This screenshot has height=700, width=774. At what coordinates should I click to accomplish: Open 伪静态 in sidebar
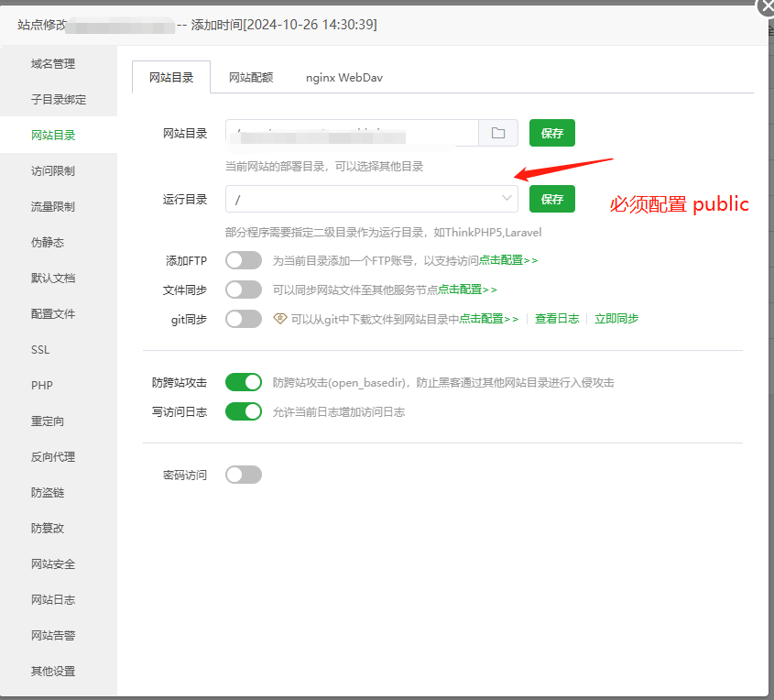tap(48, 243)
